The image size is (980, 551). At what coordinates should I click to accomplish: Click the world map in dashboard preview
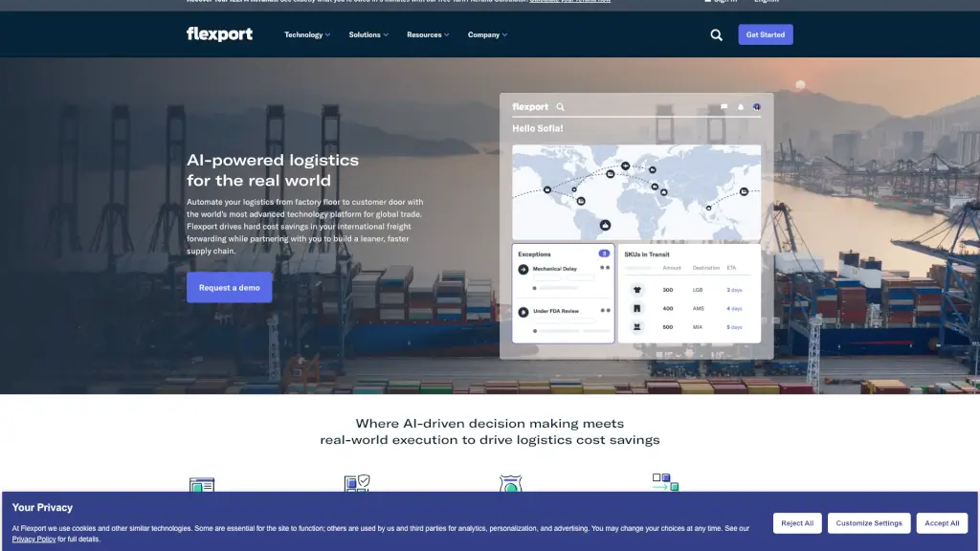click(636, 192)
